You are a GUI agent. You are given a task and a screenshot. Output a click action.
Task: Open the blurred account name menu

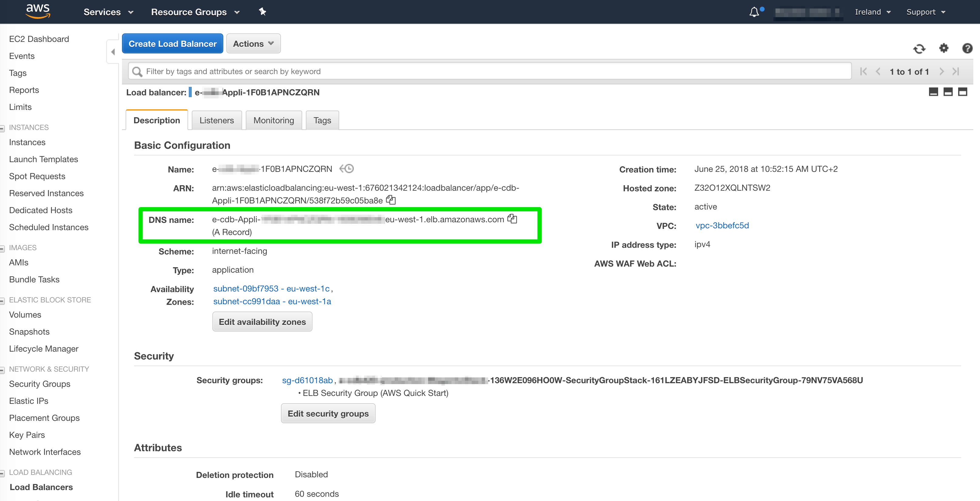(808, 12)
